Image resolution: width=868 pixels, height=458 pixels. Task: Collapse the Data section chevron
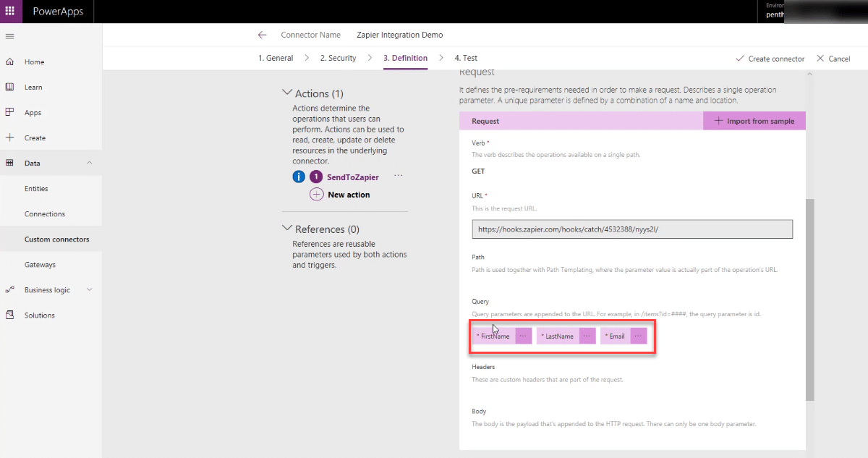(90, 163)
